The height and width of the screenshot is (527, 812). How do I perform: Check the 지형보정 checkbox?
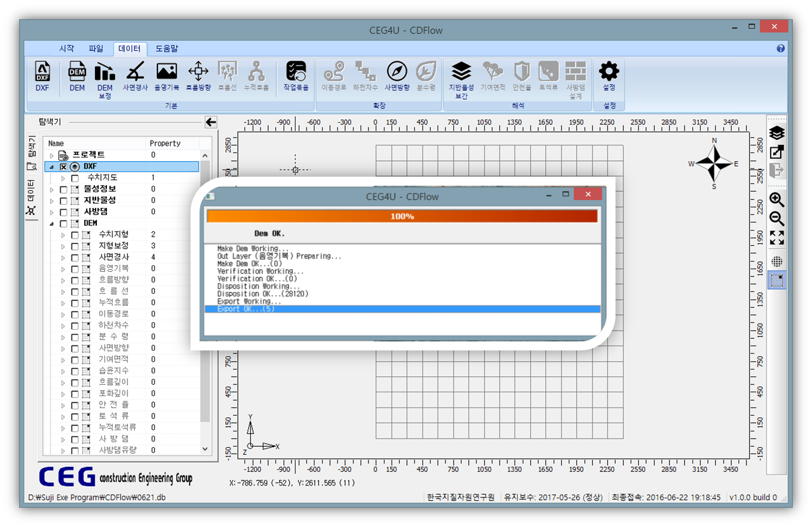[75, 246]
